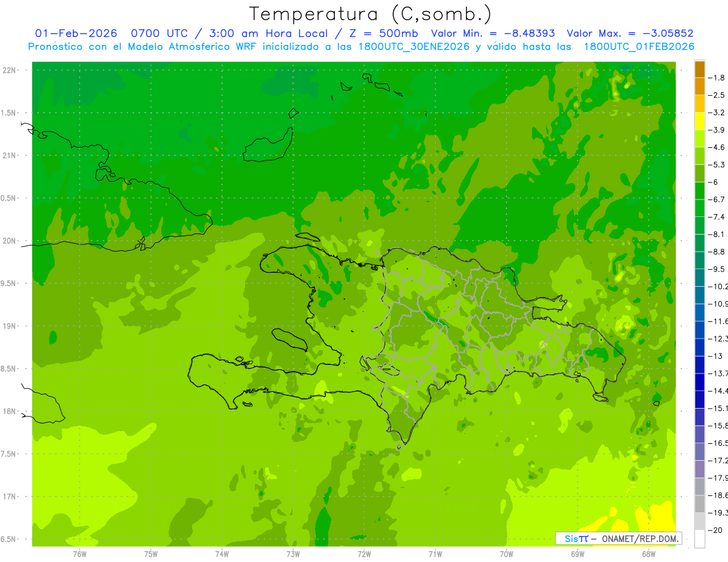This screenshot has height=562, width=728.
Task: Click the '21N' latitude label
Action: coord(9,155)
